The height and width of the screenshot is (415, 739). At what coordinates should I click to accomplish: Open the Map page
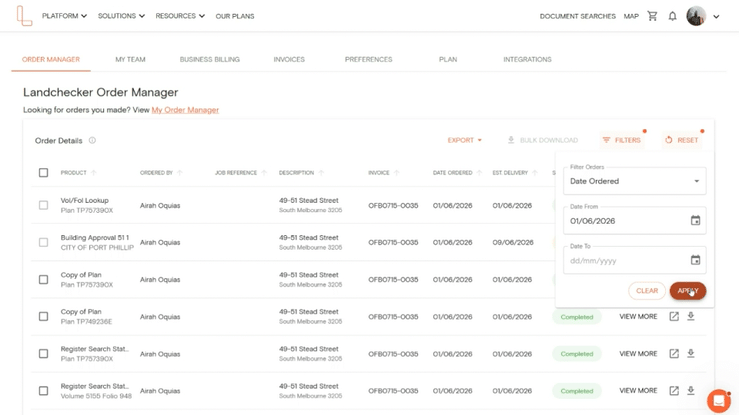631,16
